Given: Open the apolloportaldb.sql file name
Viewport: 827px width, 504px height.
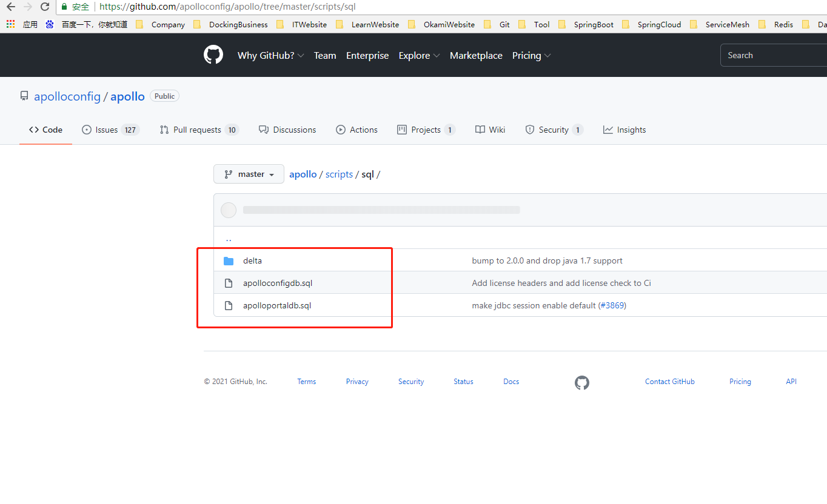Looking at the screenshot, I should click(x=277, y=305).
